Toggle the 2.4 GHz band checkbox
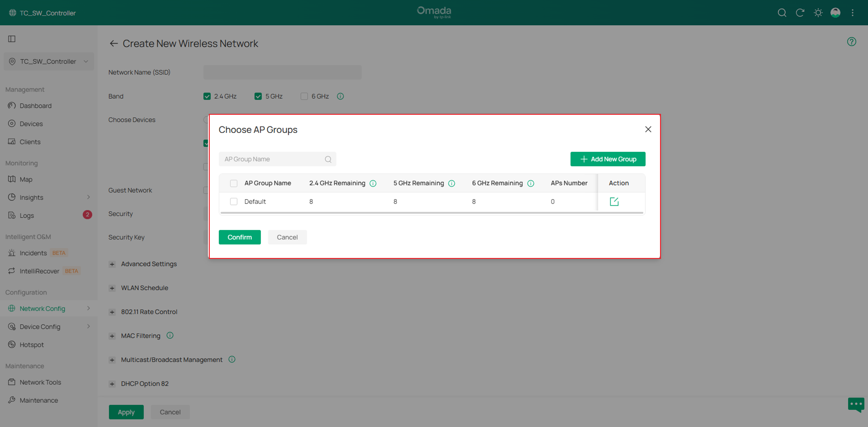This screenshot has height=427, width=868. tap(207, 96)
